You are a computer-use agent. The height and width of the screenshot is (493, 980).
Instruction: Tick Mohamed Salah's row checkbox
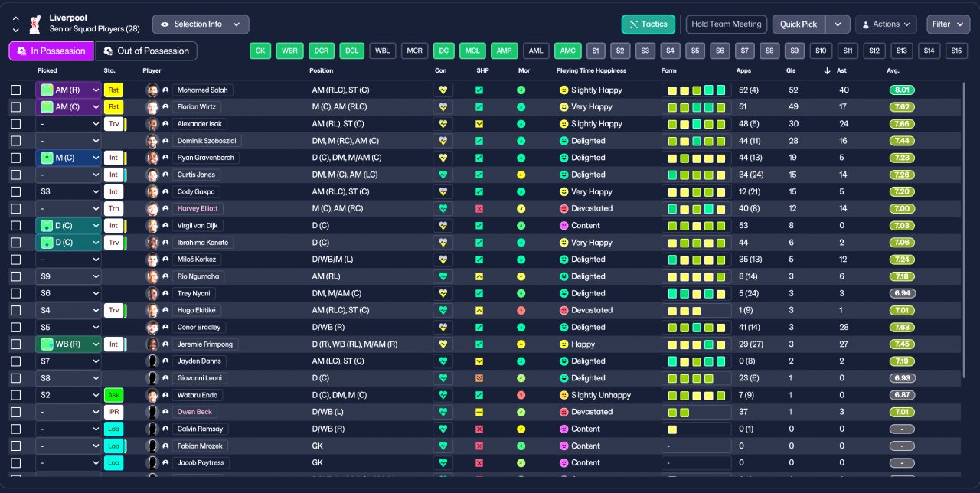(16, 90)
